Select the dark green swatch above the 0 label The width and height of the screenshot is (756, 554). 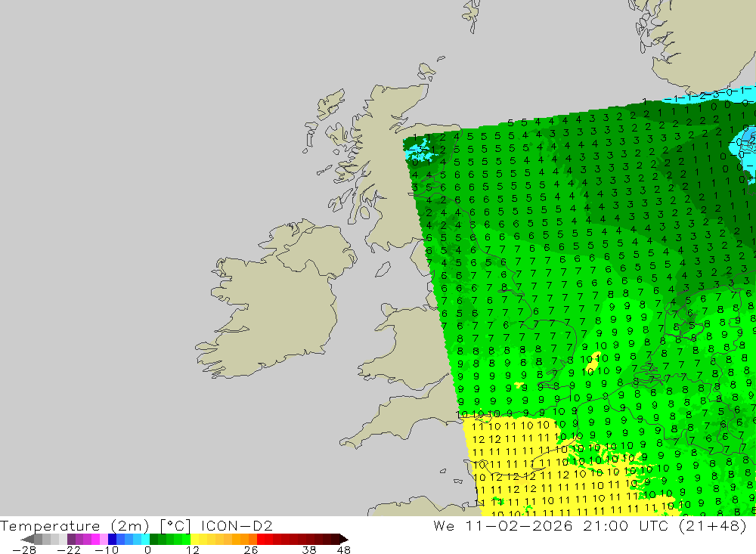153,540
